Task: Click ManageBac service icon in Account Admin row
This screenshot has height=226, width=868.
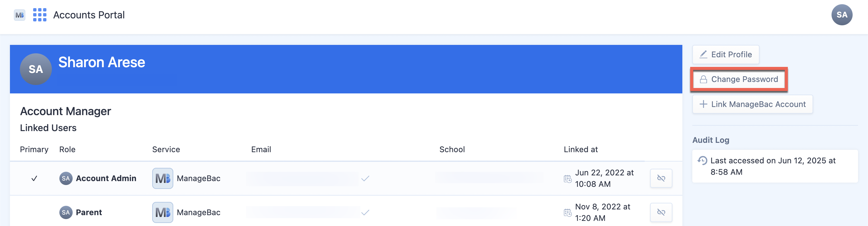Action: coord(163,178)
